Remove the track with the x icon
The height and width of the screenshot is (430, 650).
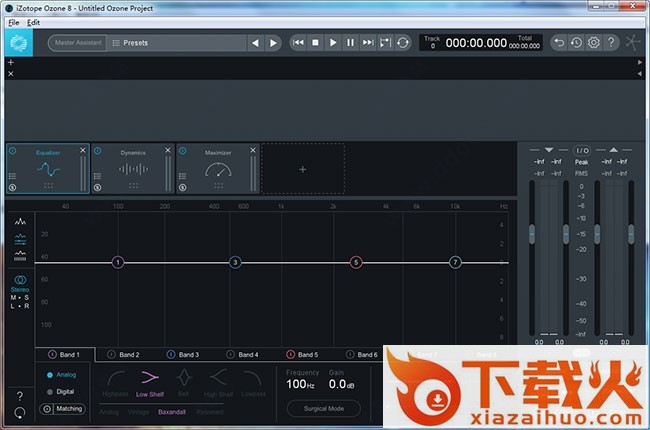coord(11,73)
